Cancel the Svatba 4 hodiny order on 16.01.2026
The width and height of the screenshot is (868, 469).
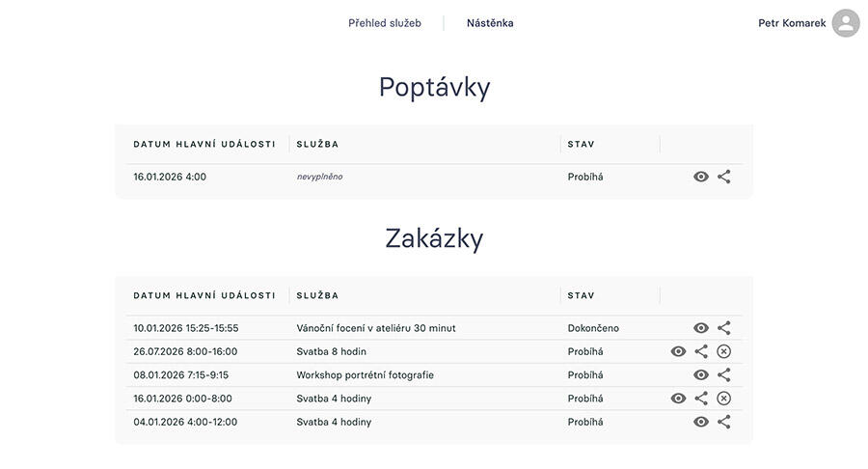pos(724,399)
